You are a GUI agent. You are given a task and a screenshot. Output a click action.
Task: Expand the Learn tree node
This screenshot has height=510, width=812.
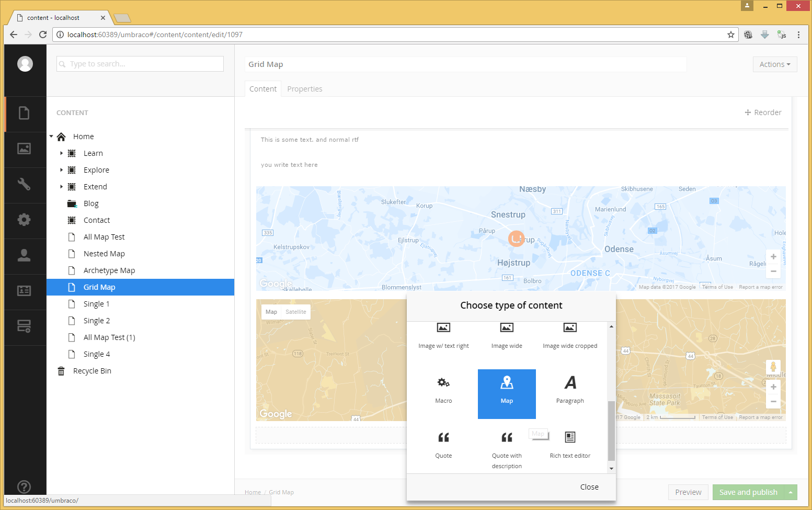(61, 153)
